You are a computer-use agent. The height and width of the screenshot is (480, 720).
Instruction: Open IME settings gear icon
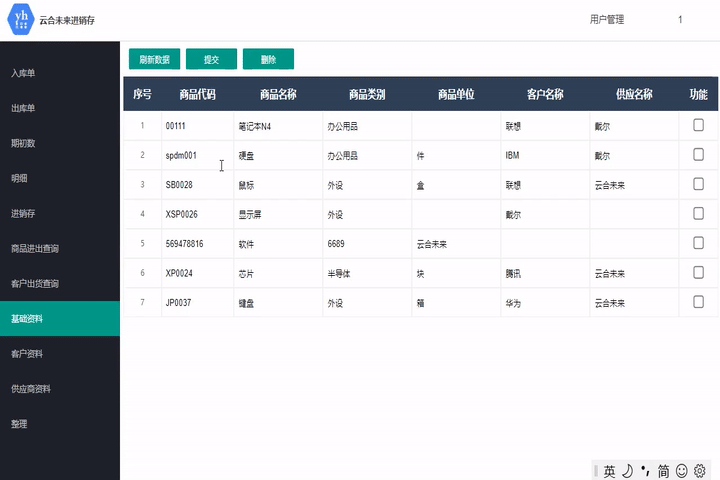point(700,471)
